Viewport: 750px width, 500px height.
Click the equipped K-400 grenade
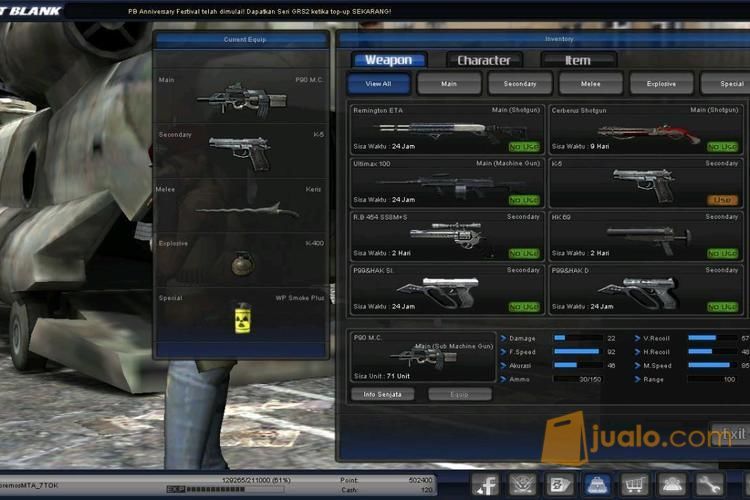point(243,264)
